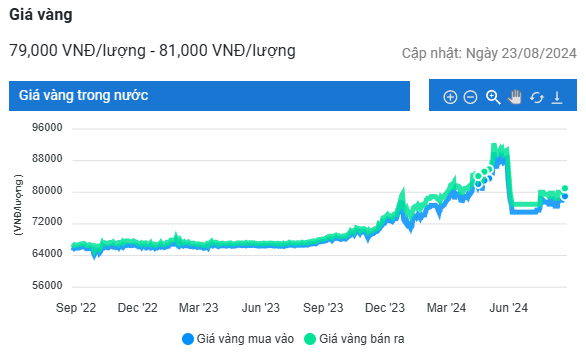
Task: Click the Sep '22 axis label
Action: click(76, 308)
